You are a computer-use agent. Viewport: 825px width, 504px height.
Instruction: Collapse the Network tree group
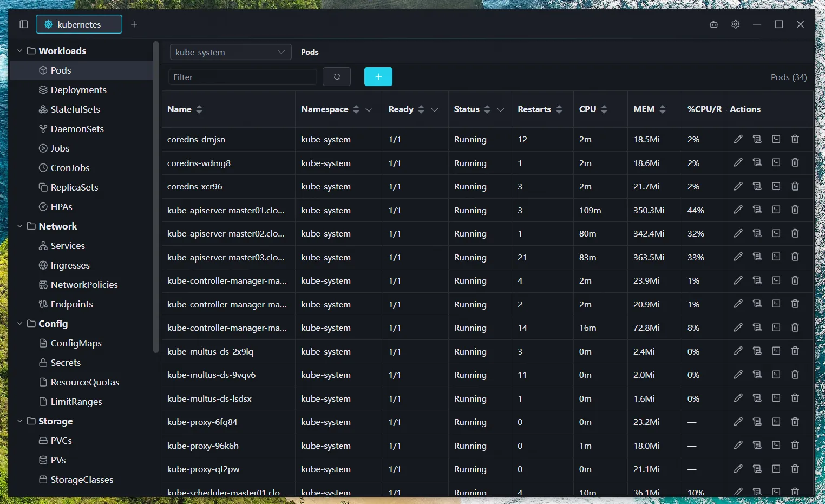pos(19,226)
